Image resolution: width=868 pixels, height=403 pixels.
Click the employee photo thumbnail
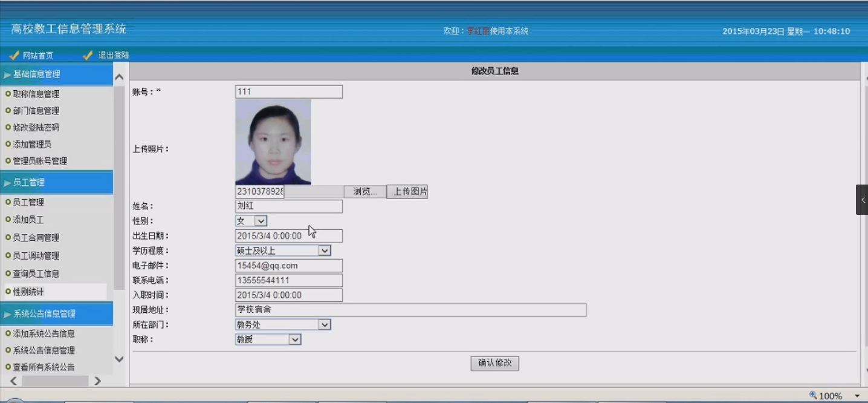(x=273, y=142)
